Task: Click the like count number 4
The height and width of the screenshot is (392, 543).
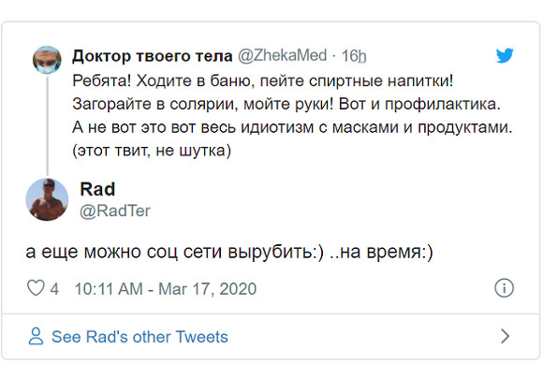Action: (x=54, y=288)
